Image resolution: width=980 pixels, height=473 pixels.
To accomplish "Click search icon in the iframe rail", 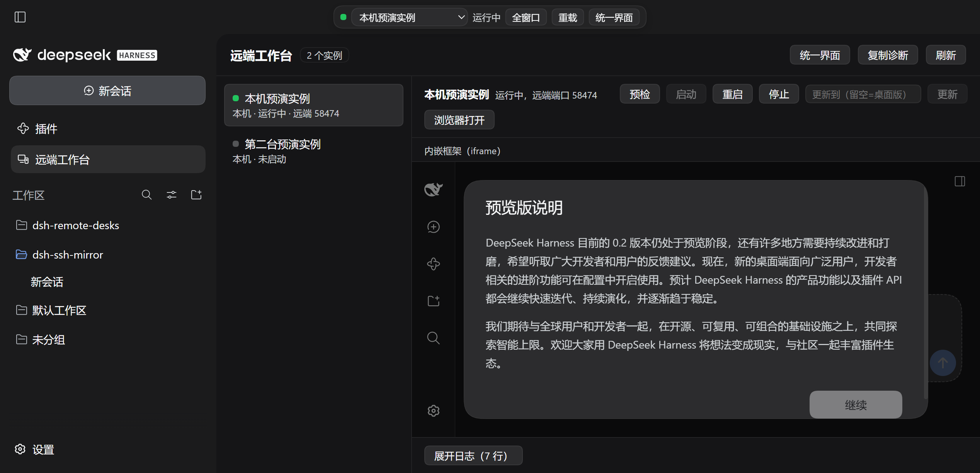I will coord(434,338).
